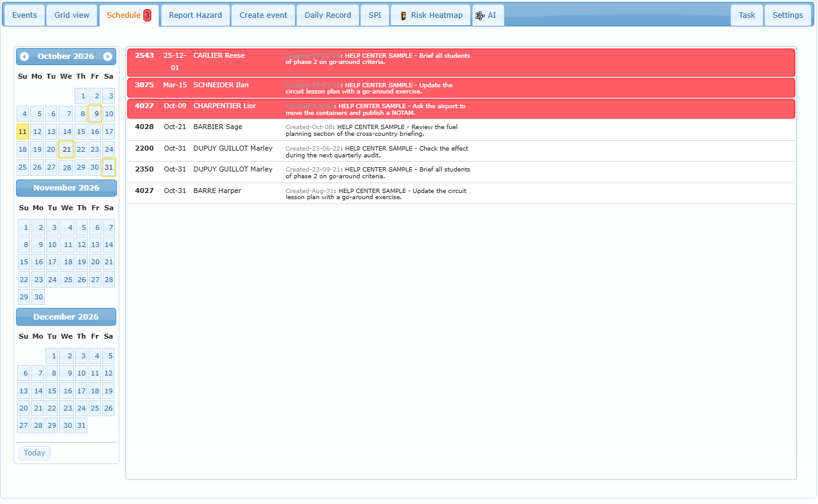818x504 pixels.
Task: Open the Grid view tab
Action: click(72, 15)
